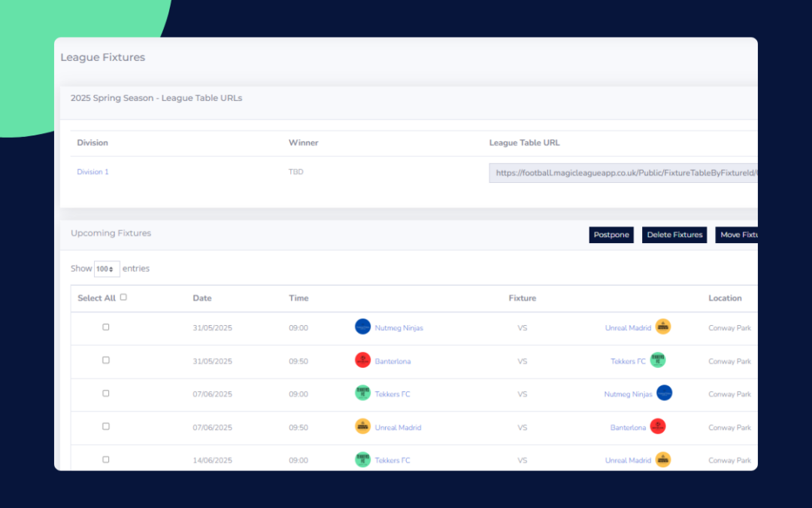The image size is (812, 508).
Task: Click the Division column header
Action: point(92,142)
